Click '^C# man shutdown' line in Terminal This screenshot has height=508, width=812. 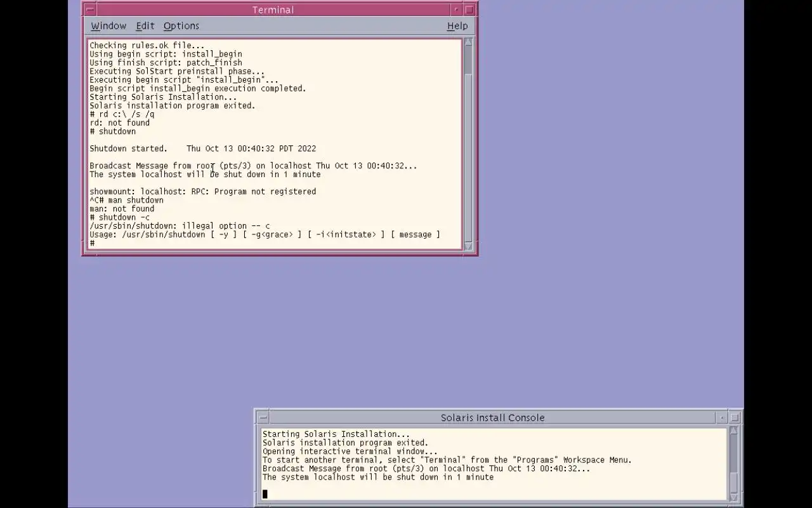point(126,200)
